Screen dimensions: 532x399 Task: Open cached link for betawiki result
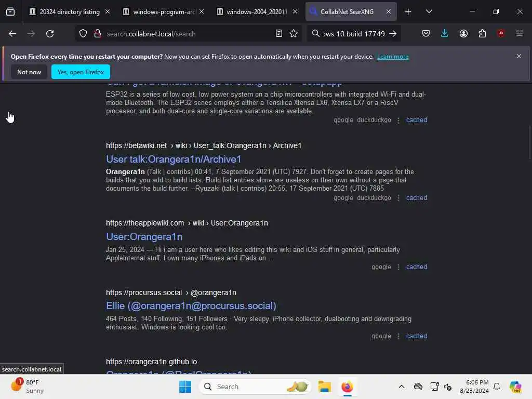[417, 198]
